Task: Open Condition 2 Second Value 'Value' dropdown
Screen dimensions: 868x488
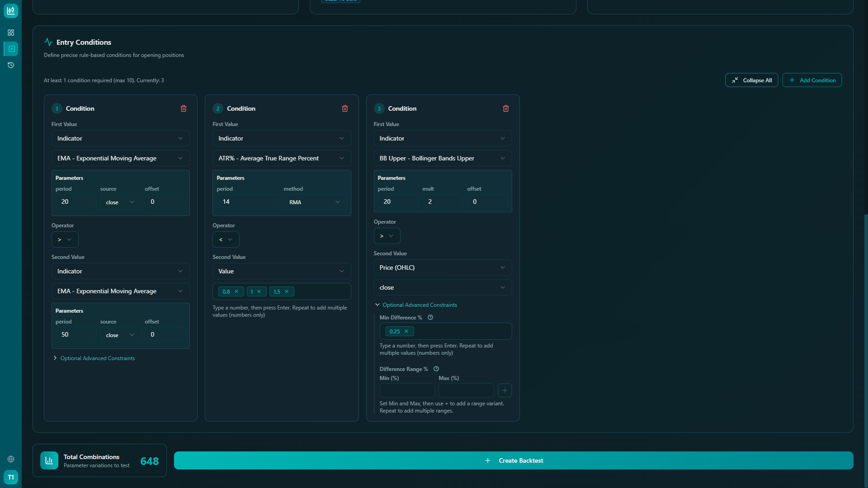Action: (x=282, y=271)
